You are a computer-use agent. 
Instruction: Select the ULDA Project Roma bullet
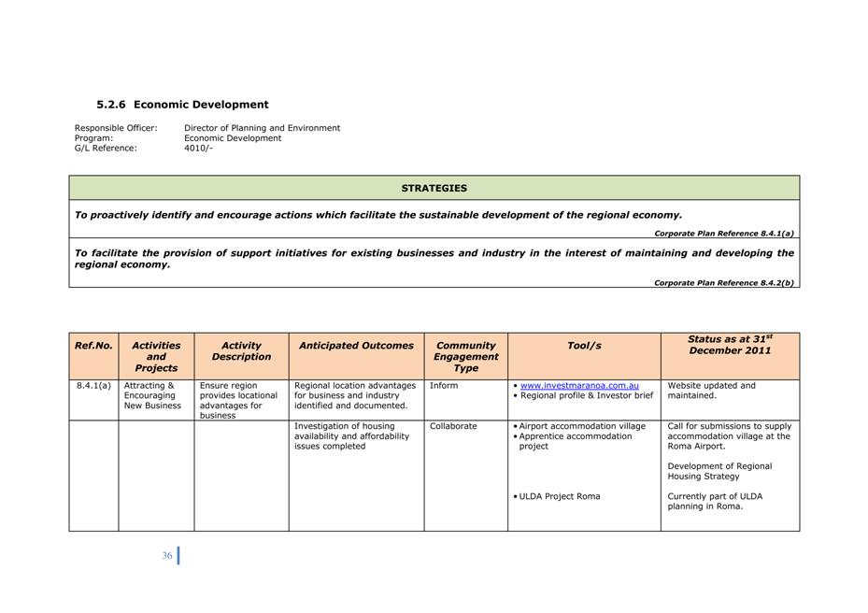(x=560, y=496)
